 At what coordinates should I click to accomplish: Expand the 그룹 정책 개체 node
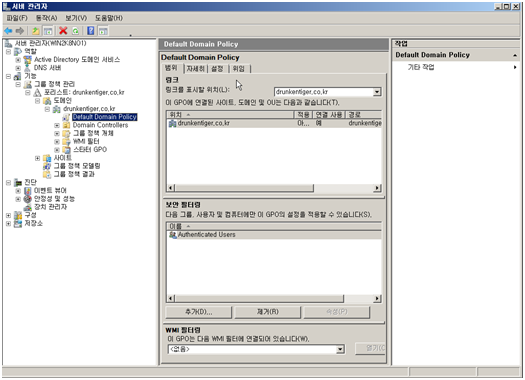point(57,133)
